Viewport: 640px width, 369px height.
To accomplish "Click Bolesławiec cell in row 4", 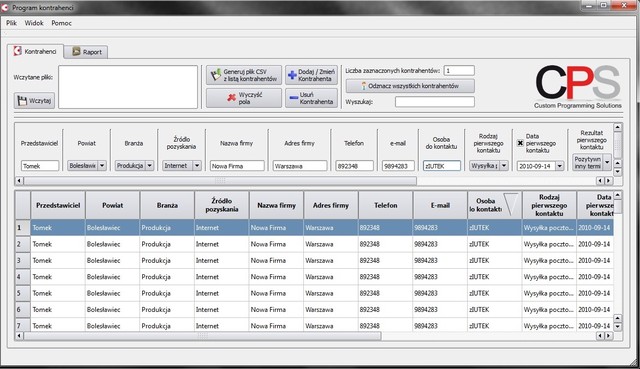I will click(113, 277).
